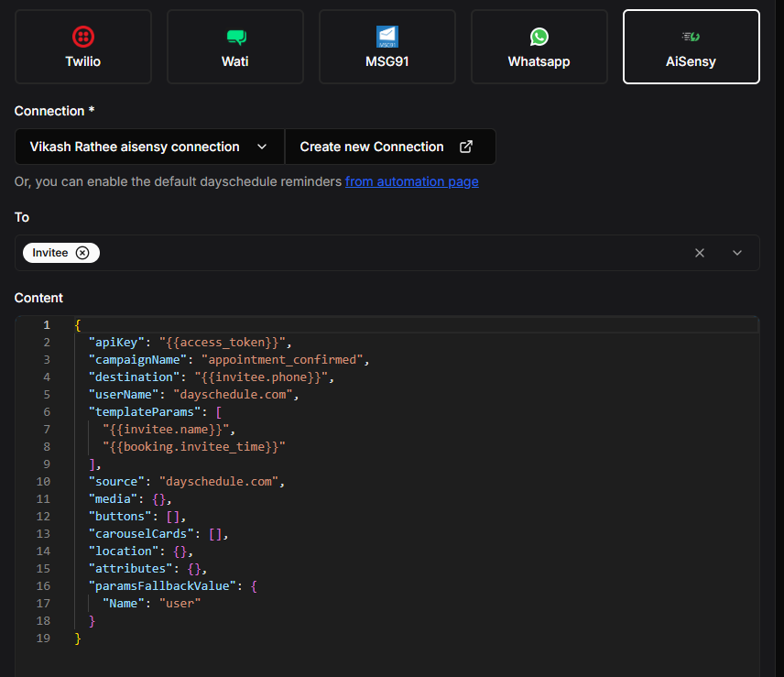Click the Content label
The image size is (784, 677).
[38, 298]
